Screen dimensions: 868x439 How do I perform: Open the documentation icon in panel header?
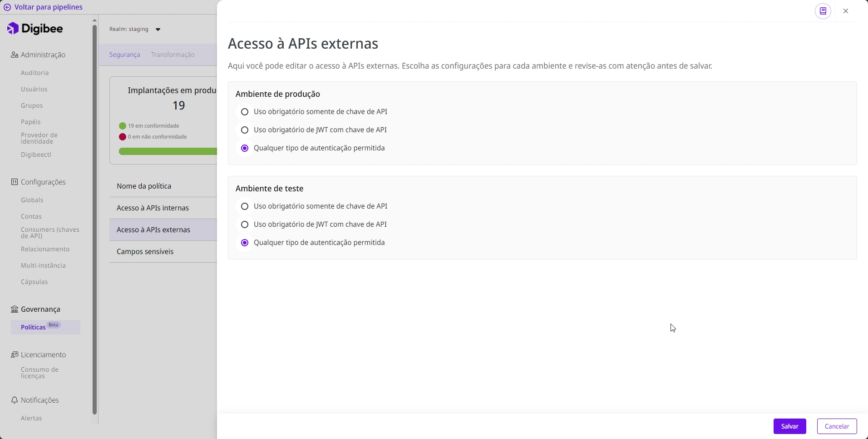[823, 11]
